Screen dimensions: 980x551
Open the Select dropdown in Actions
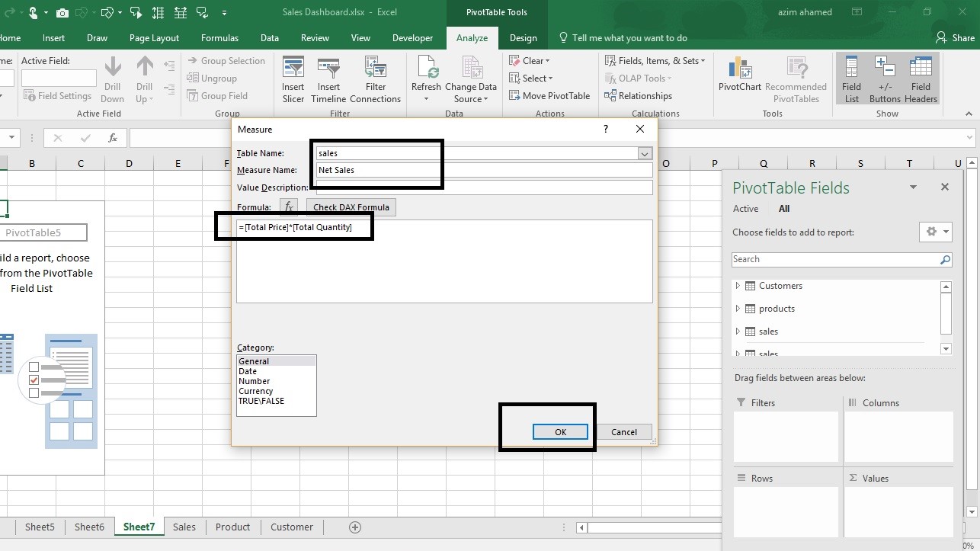531,78
